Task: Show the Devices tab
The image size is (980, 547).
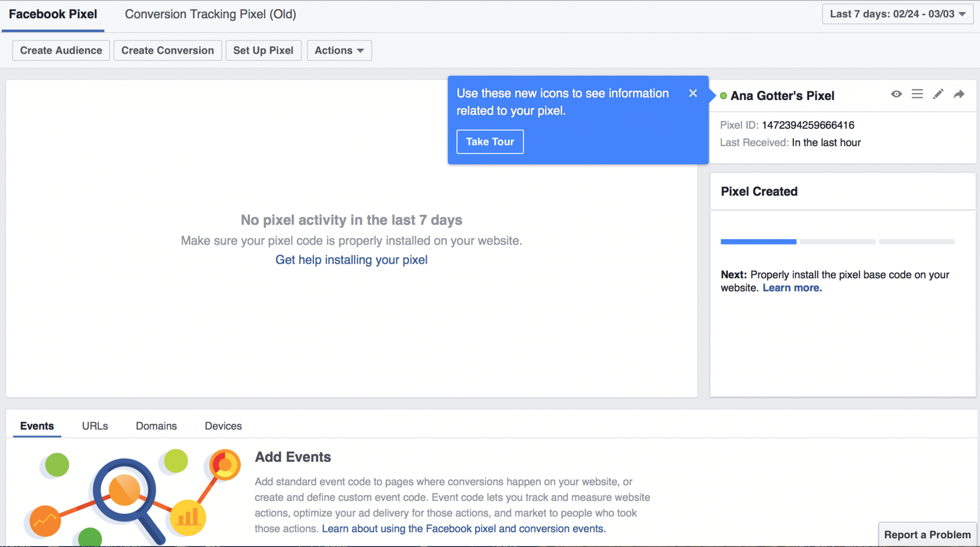Action: click(223, 426)
